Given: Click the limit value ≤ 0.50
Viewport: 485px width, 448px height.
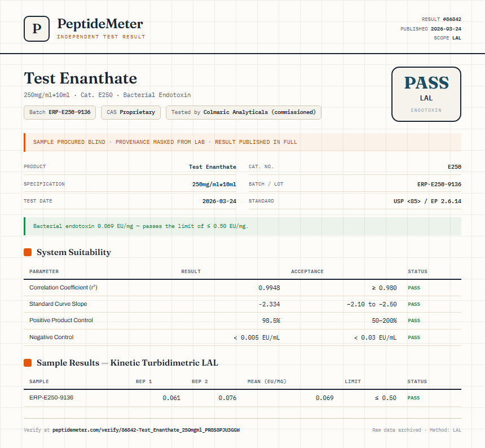Looking at the screenshot, I should (x=385, y=398).
